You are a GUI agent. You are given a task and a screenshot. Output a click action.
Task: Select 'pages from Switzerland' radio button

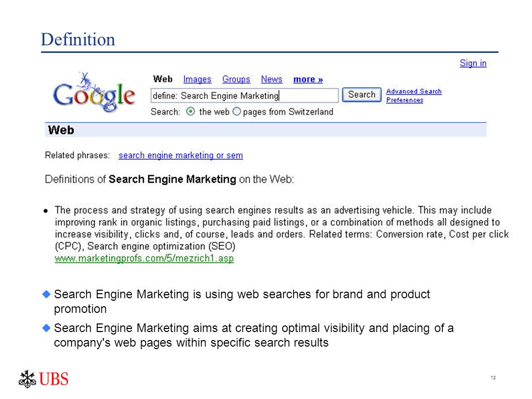237,112
